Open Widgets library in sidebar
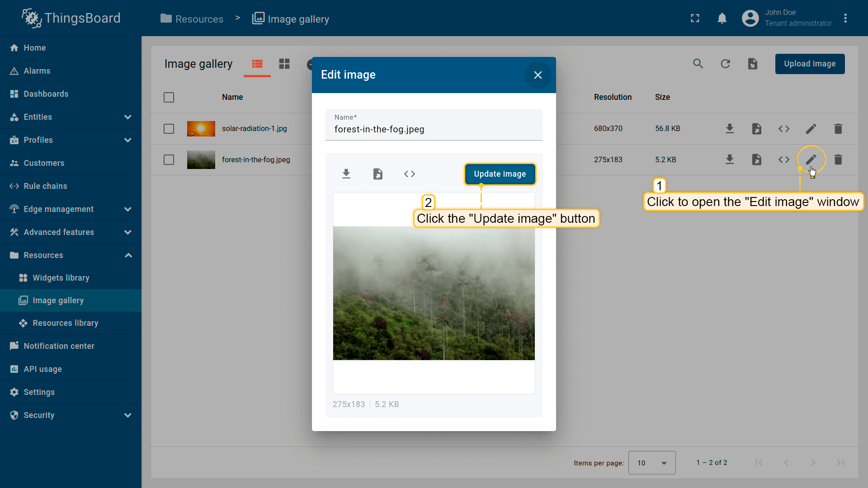This screenshot has height=488, width=868. (61, 278)
